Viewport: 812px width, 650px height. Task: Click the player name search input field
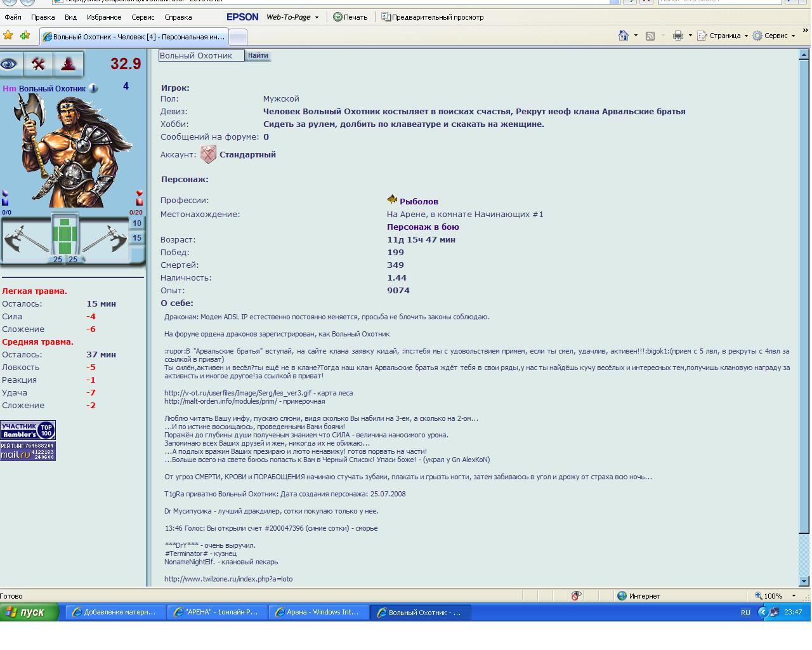tap(201, 55)
